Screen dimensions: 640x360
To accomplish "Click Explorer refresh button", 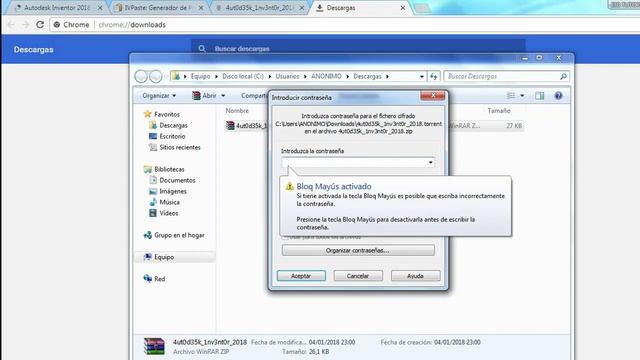I will tap(433, 76).
